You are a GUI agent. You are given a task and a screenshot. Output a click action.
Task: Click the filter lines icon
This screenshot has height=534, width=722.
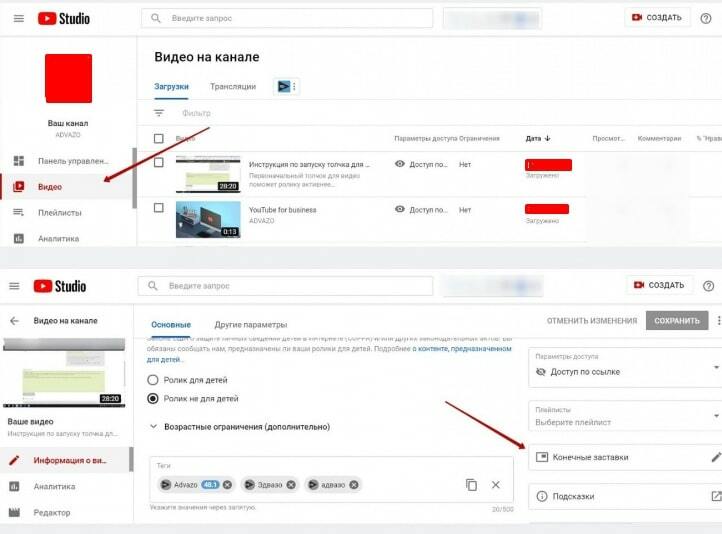point(159,113)
